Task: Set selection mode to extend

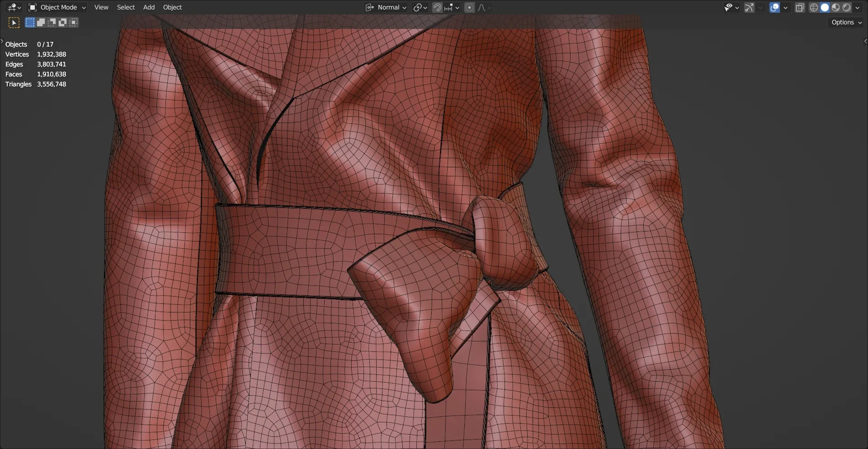Action: pyautogui.click(x=41, y=22)
